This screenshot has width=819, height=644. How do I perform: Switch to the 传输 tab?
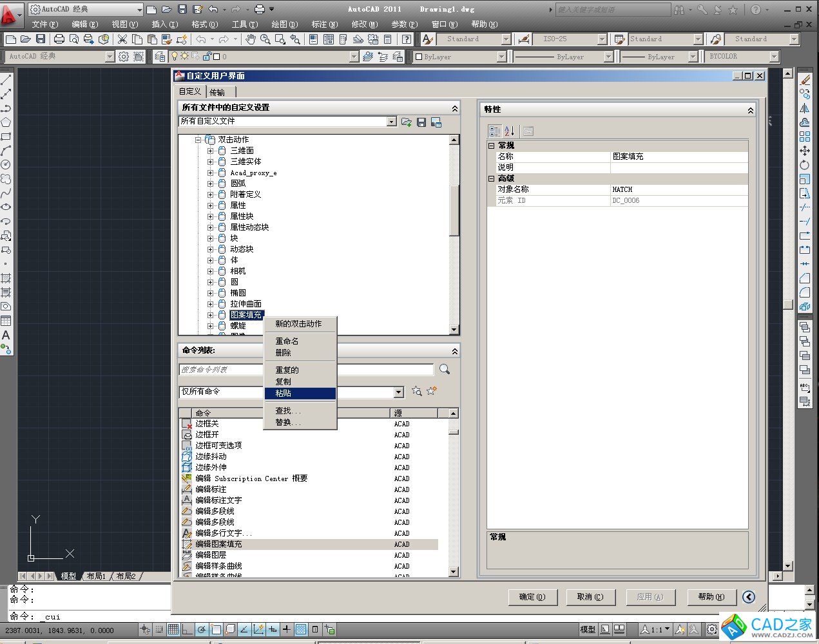(x=218, y=92)
